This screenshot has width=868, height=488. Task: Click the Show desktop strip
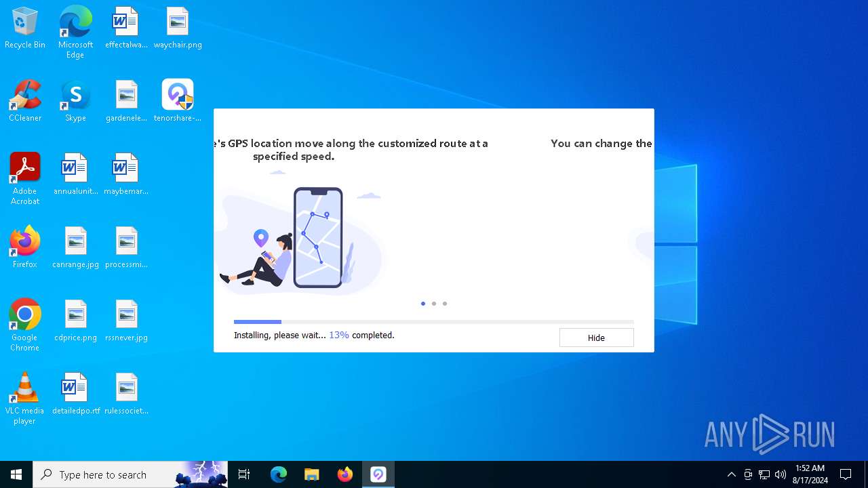pyautogui.click(x=865, y=474)
